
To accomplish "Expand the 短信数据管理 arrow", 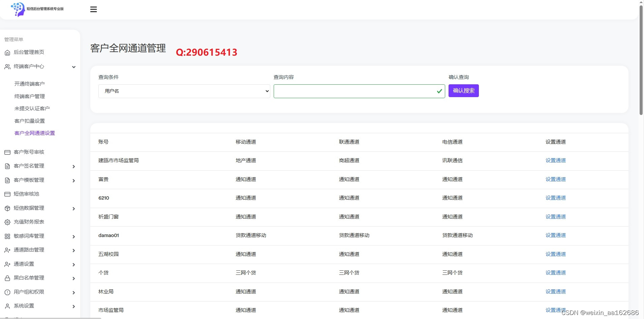I will [x=74, y=209].
